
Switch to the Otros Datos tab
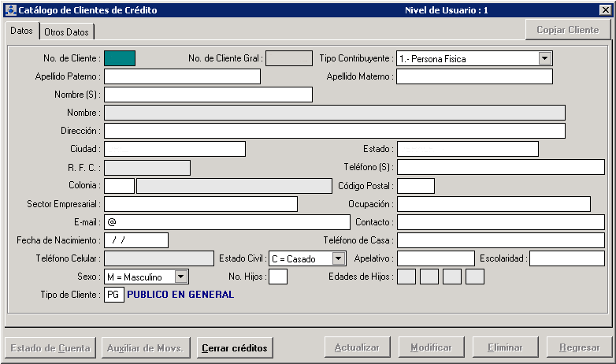(x=67, y=32)
